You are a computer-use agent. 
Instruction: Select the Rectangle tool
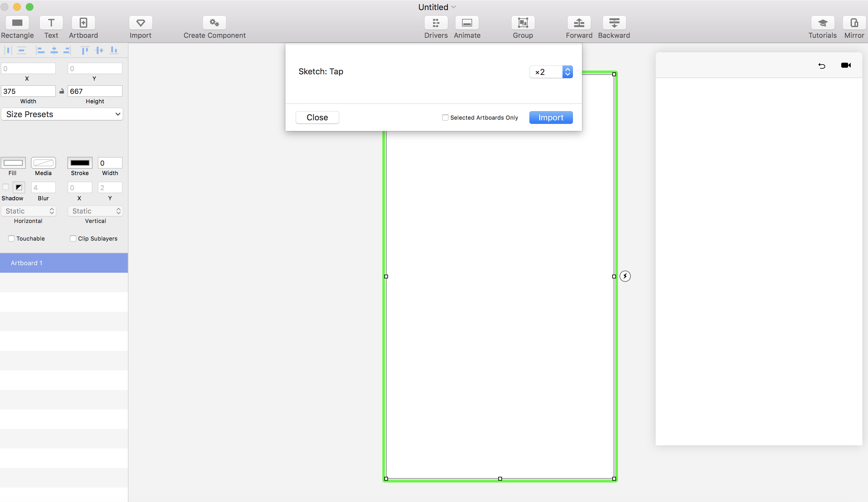pyautogui.click(x=17, y=23)
